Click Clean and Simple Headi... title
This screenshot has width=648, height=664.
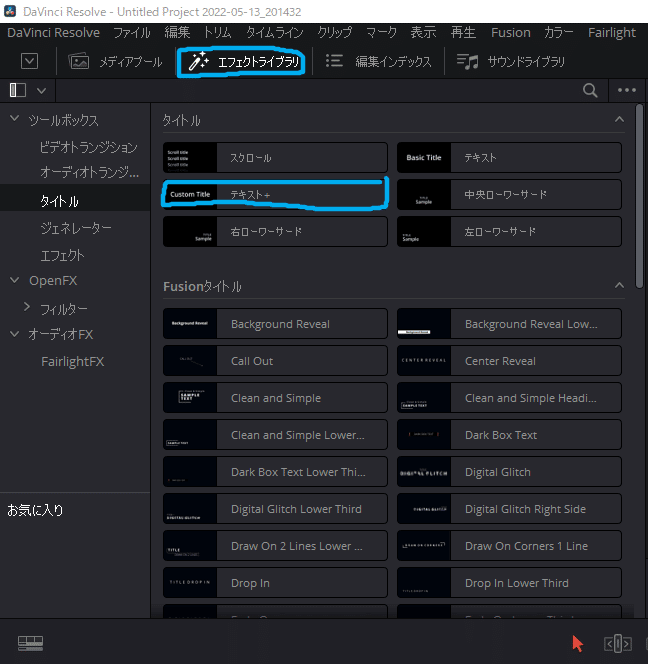point(509,398)
